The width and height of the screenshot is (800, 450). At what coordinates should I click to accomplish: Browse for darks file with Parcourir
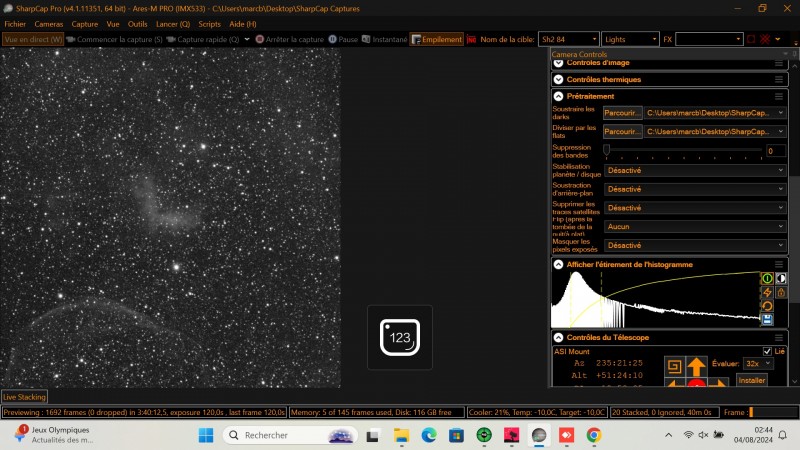pos(622,113)
